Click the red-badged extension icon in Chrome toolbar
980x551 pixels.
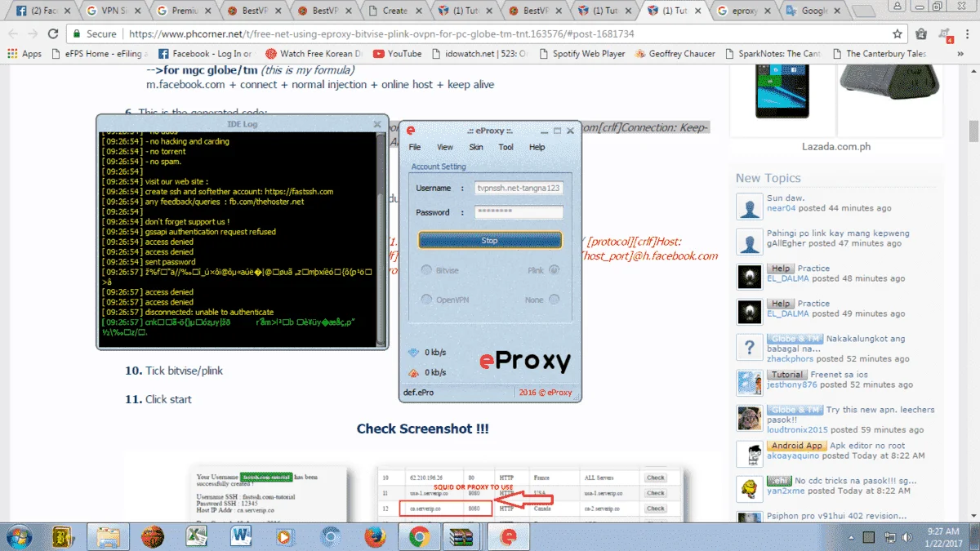[946, 34]
